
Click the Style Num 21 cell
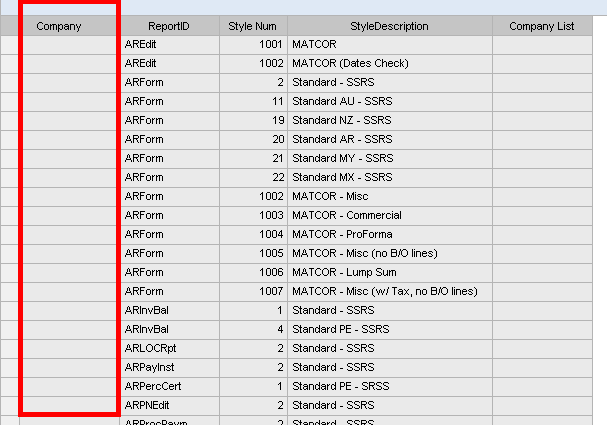pos(254,158)
